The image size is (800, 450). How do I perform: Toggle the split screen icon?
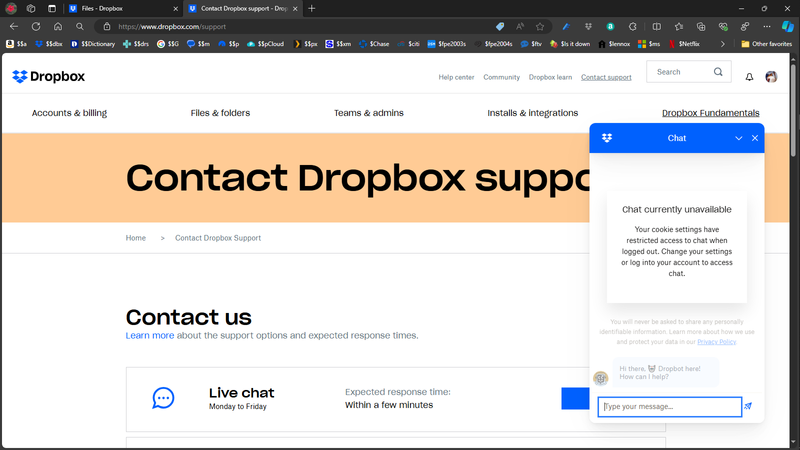tap(657, 27)
